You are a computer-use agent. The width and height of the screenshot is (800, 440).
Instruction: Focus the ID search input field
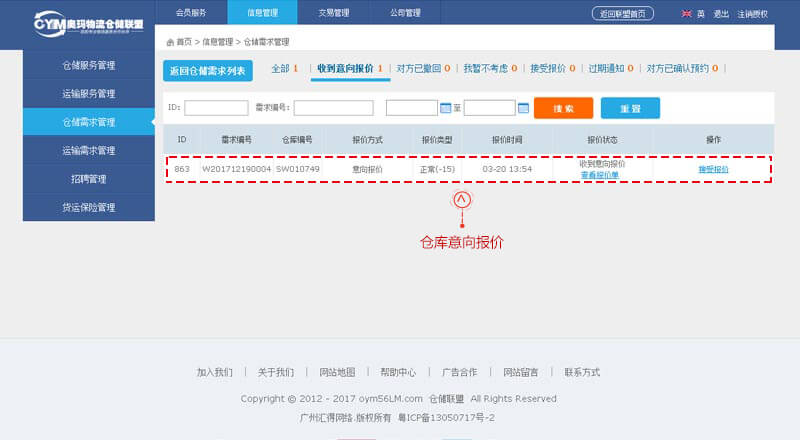pos(216,108)
